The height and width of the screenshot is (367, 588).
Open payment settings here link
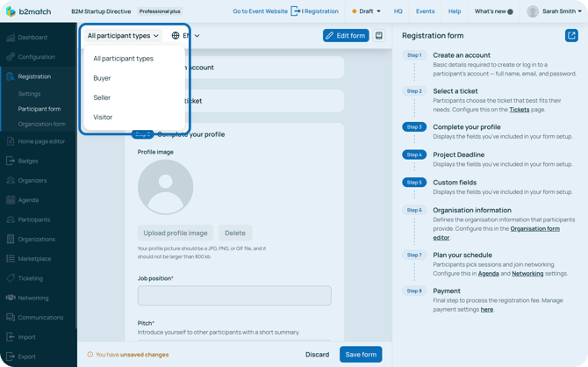point(487,310)
